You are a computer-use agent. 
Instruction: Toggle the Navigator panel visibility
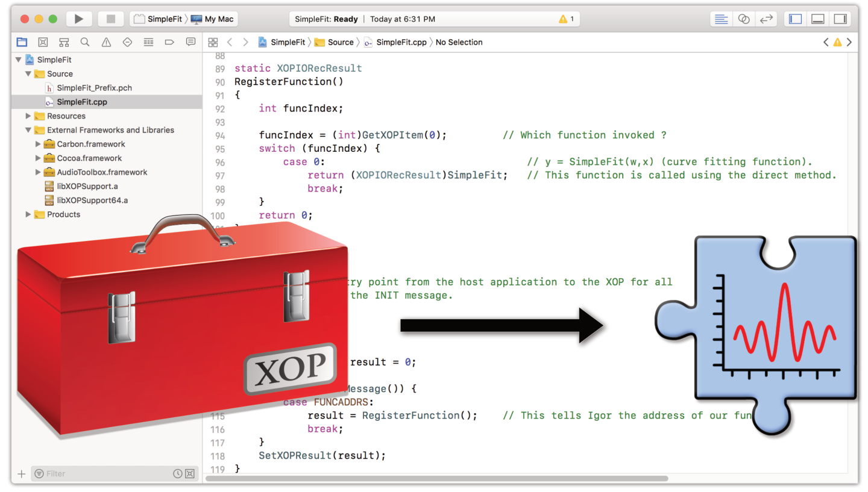[x=794, y=19]
